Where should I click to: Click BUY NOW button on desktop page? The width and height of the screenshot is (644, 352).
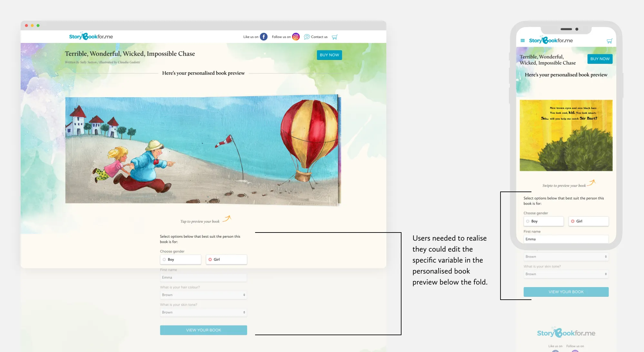click(329, 55)
